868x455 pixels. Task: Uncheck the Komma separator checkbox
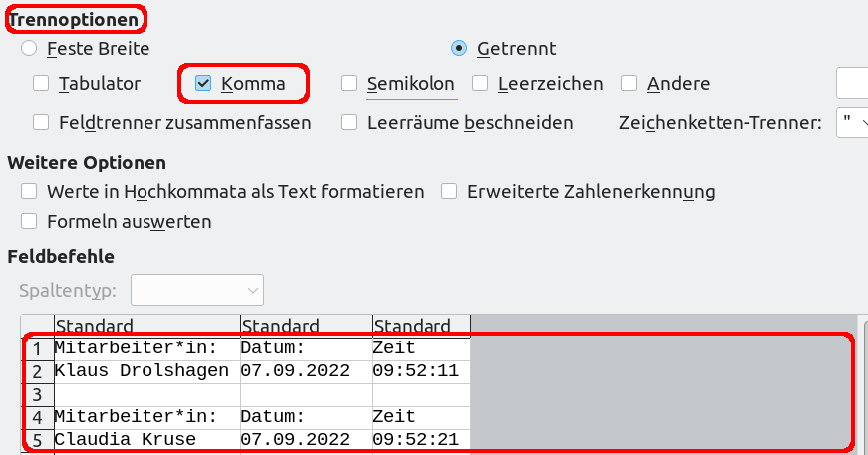click(x=203, y=84)
